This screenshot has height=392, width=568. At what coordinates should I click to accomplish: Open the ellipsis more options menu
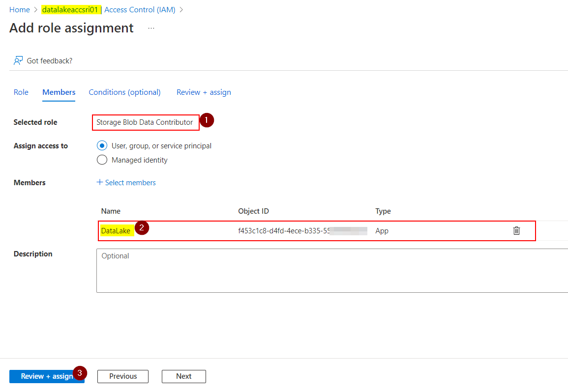(151, 28)
